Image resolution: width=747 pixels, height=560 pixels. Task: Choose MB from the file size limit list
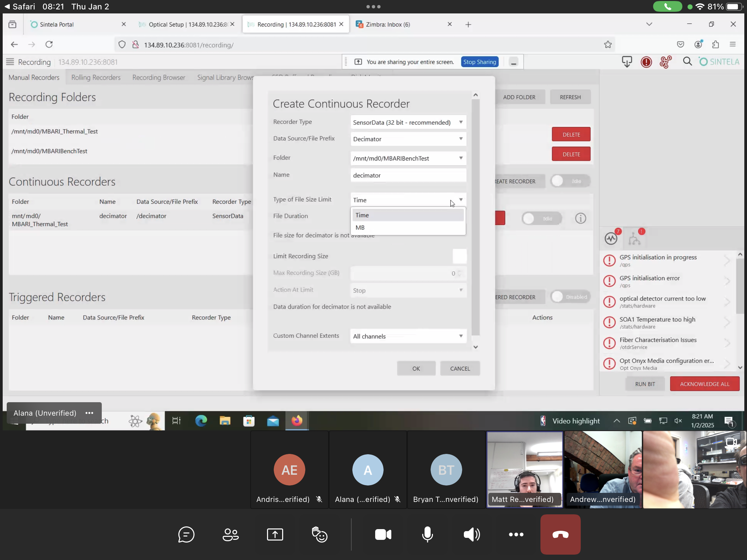click(408, 228)
